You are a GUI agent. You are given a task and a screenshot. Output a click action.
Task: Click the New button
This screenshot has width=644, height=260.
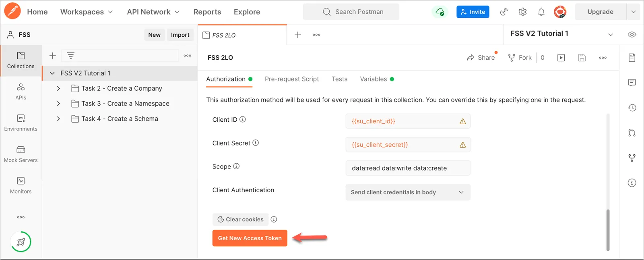pos(154,35)
